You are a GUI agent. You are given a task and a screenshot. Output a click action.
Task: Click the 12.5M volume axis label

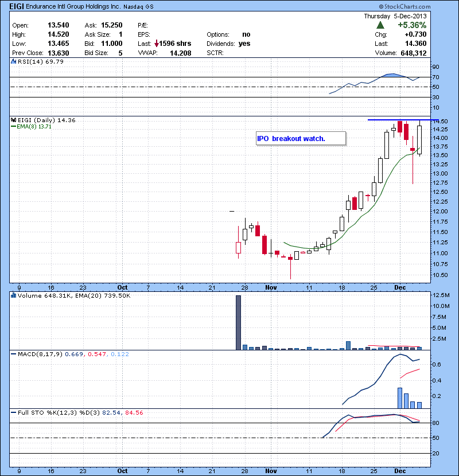[x=441, y=295]
